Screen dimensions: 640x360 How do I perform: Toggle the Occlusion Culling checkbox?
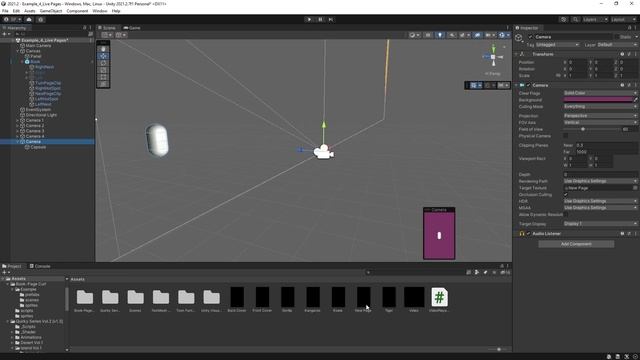pos(566,194)
